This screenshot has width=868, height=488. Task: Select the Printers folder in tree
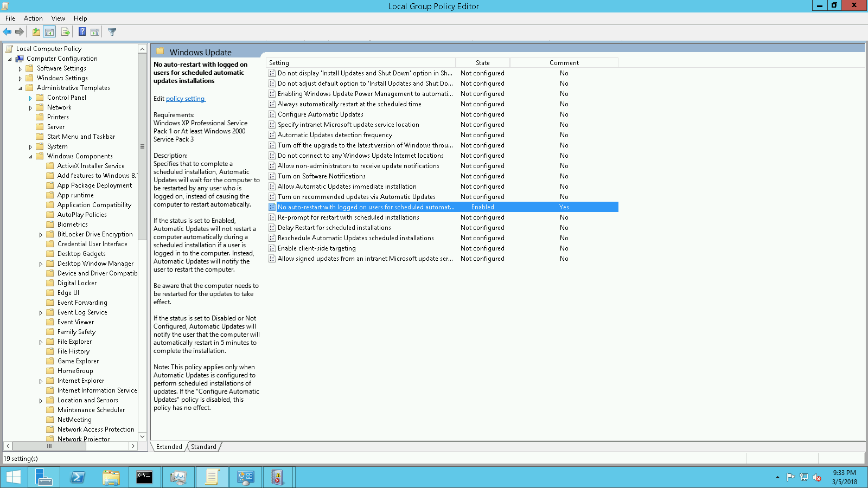[x=58, y=117]
